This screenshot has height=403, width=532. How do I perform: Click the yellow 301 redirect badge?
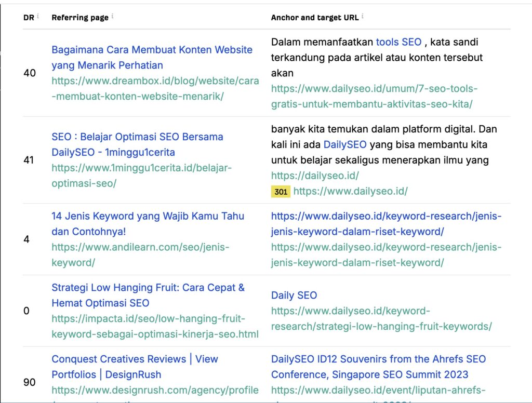pyautogui.click(x=281, y=192)
